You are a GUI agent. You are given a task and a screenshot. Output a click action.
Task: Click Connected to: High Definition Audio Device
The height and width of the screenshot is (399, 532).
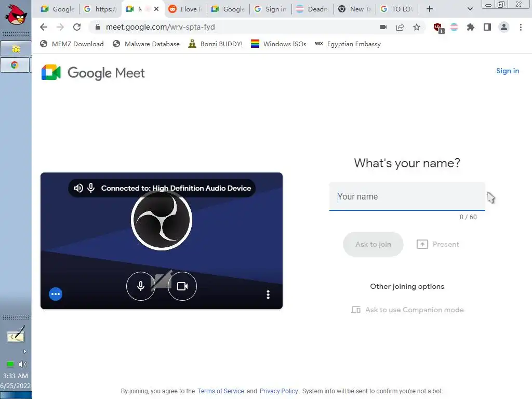coord(176,188)
